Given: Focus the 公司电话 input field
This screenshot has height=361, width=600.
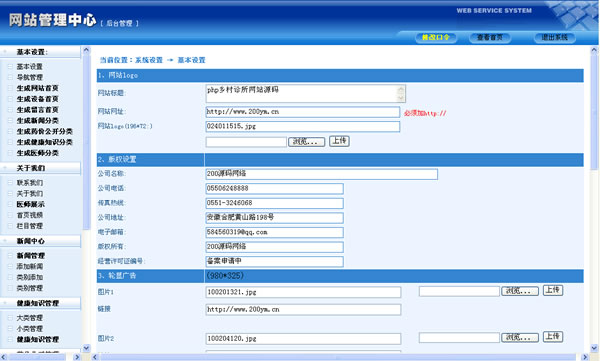Looking at the screenshot, I should click(x=274, y=188).
